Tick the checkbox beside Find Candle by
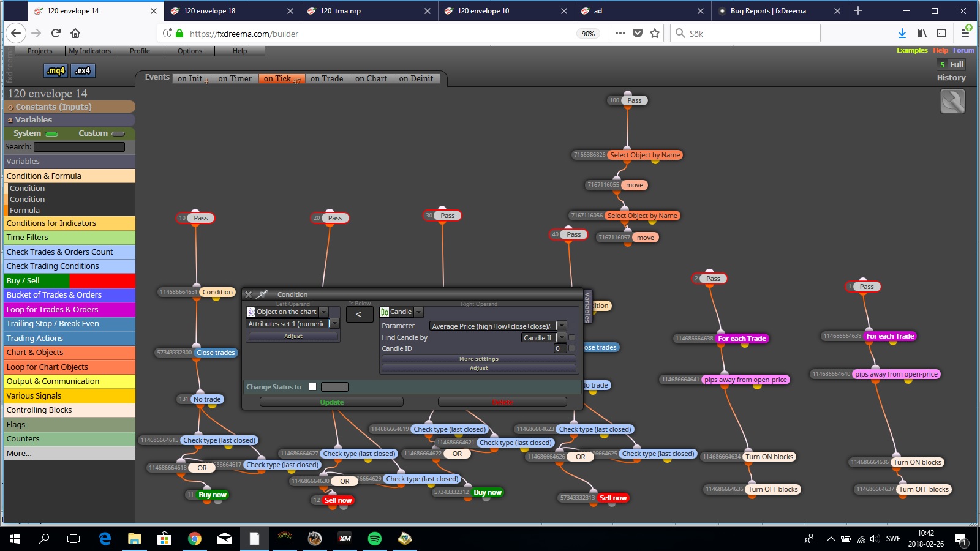This screenshot has height=551, width=980. tap(571, 337)
